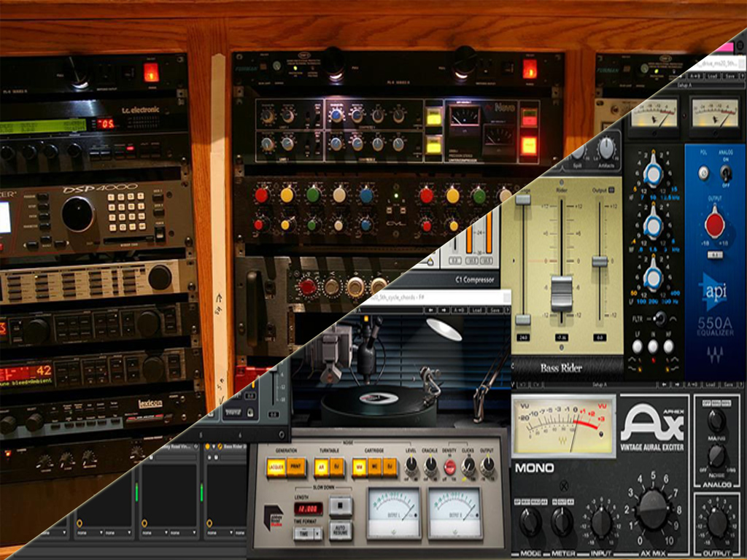
Task: Click Load in the API 550A toolbar
Action: point(712,76)
